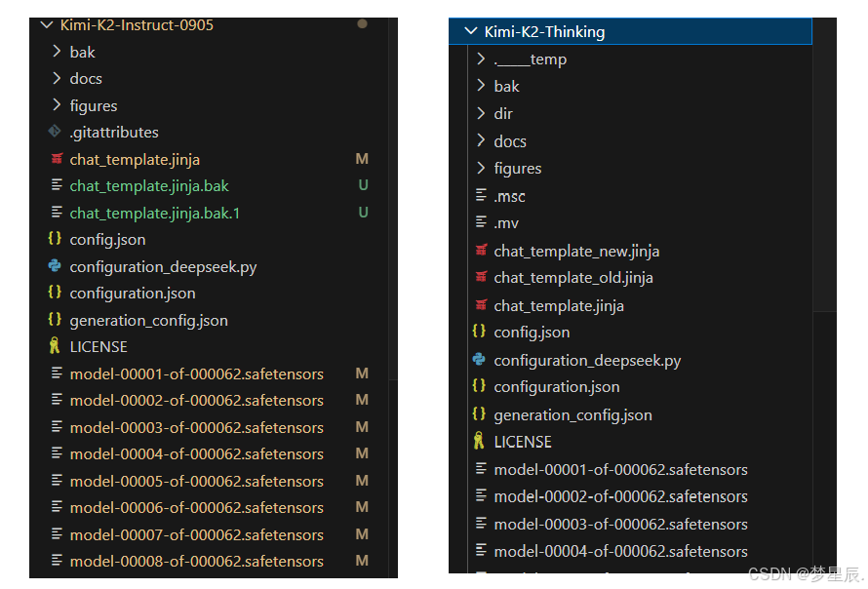Click LICENSE key icon in Thinking panel
This screenshot has height=589, width=868.
point(479,441)
